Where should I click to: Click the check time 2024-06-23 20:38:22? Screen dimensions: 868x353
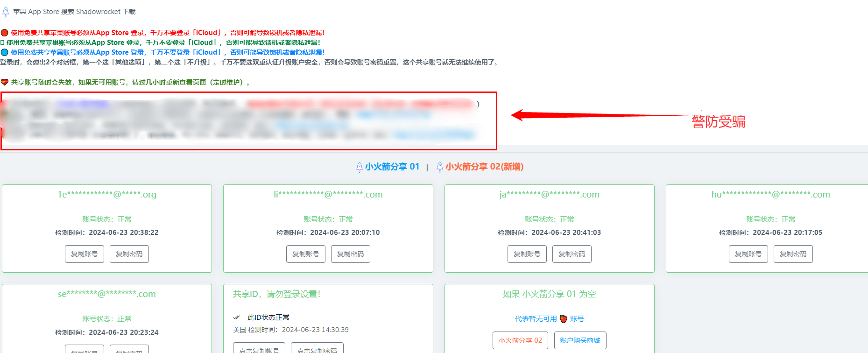(124, 233)
